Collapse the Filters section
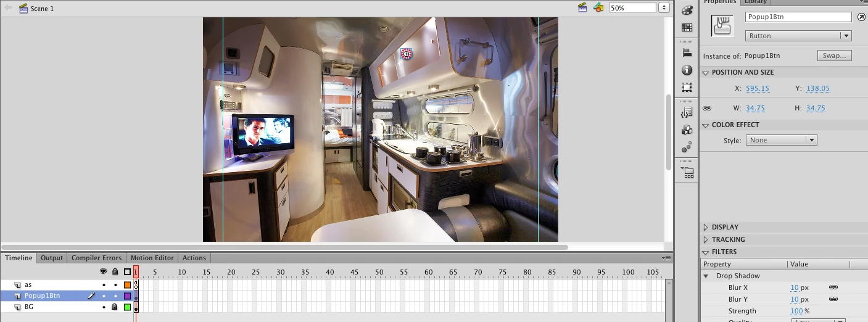 pyautogui.click(x=706, y=252)
